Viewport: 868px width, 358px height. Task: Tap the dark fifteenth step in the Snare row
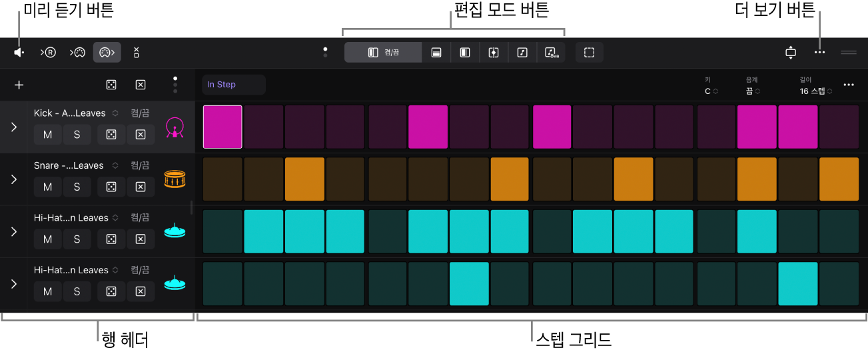(x=798, y=179)
